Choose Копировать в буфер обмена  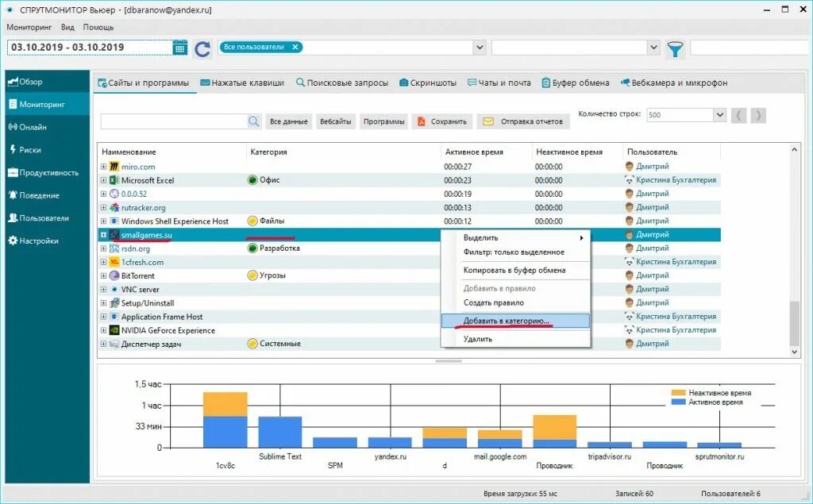tap(515, 270)
